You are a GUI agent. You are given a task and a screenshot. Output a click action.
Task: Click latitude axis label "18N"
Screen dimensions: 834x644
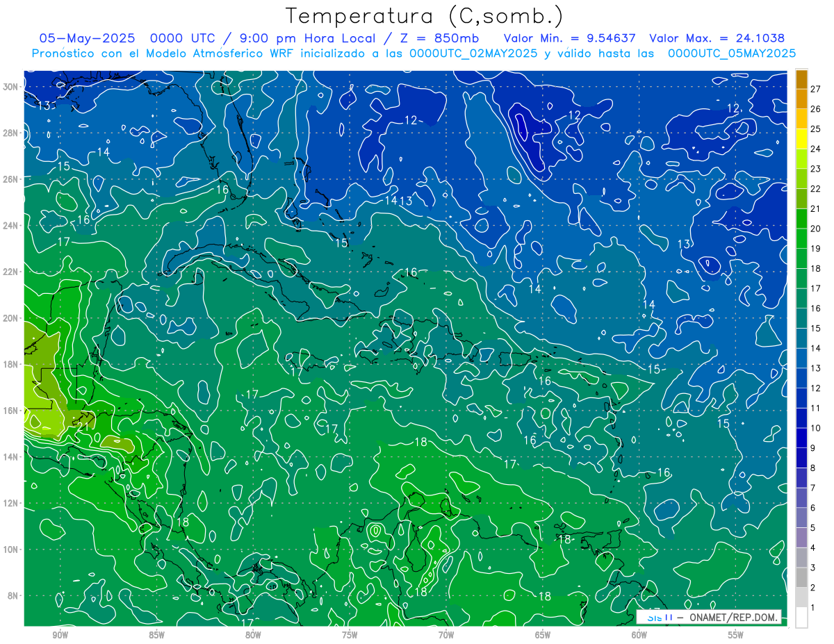coord(10,364)
